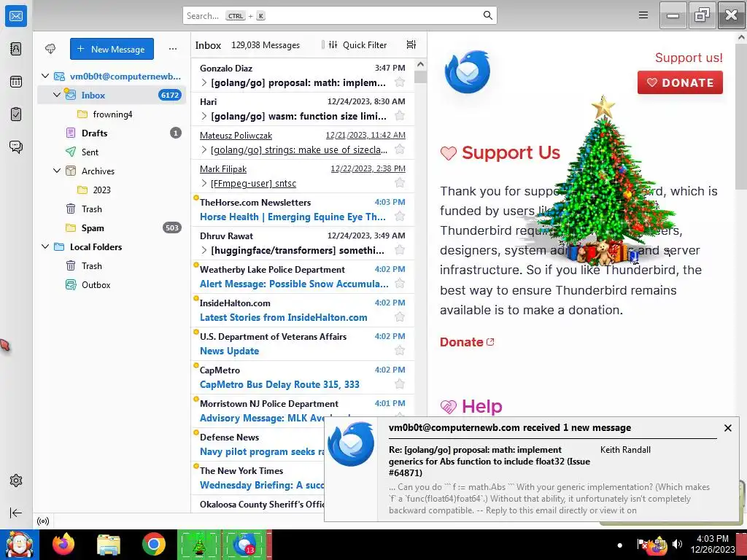Open folder pane options ellipsis
Image resolution: width=747 pixels, height=560 pixels.
[172, 49]
